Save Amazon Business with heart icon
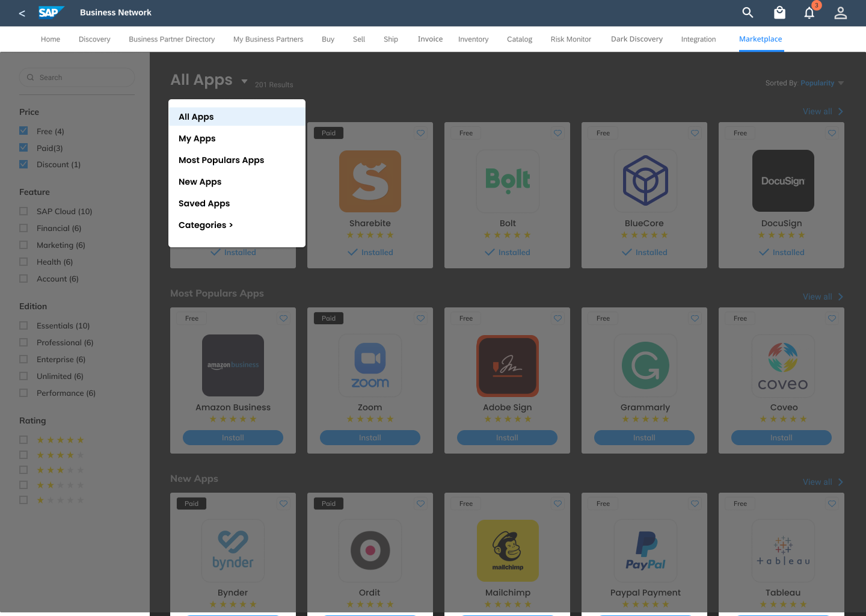Image resolution: width=866 pixels, height=616 pixels. (x=284, y=318)
